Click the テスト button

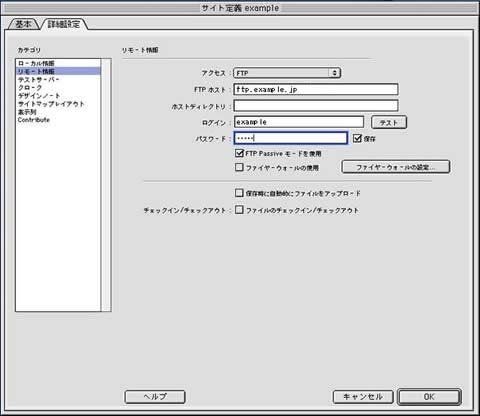pos(389,122)
